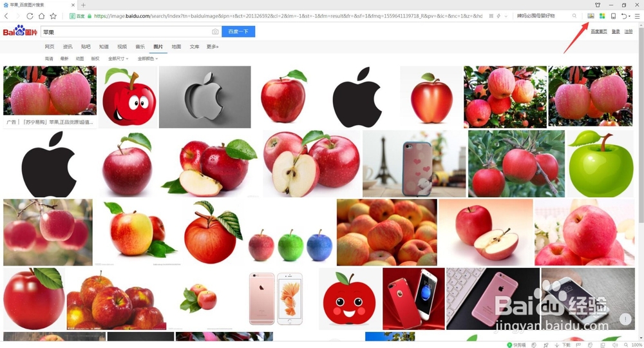Open the 百度首页 link

pos(598,31)
